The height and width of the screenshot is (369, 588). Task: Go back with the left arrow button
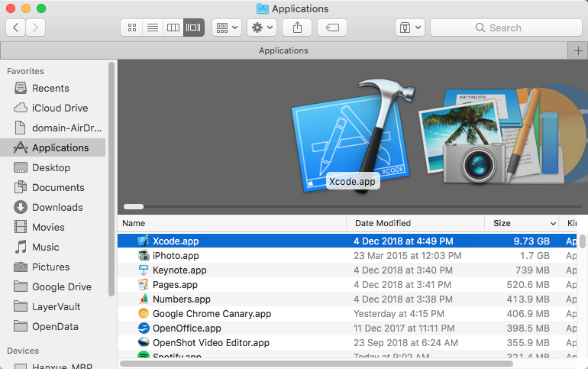[16, 28]
